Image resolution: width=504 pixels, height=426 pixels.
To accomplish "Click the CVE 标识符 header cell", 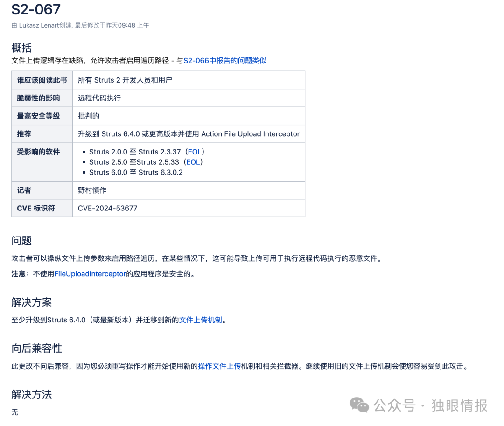I will (42, 208).
